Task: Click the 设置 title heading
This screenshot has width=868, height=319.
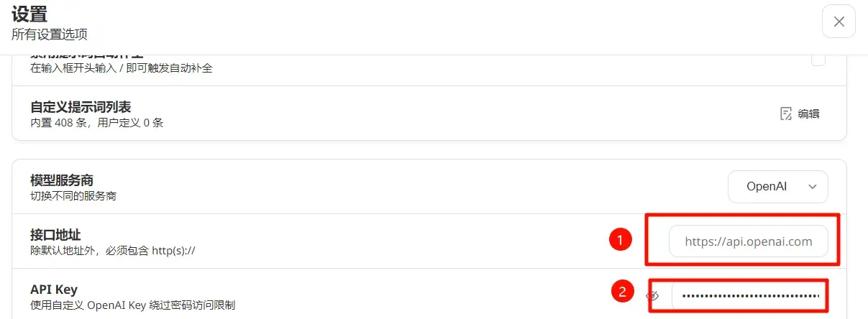Action: point(29,13)
